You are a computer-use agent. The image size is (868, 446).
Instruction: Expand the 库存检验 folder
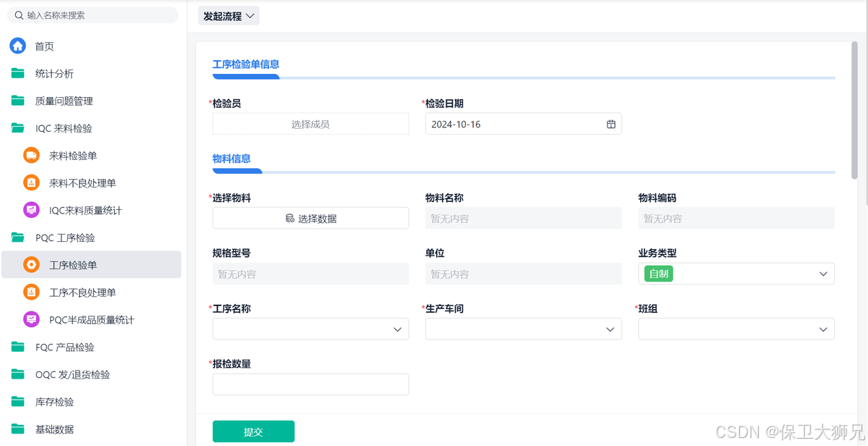[91, 402]
